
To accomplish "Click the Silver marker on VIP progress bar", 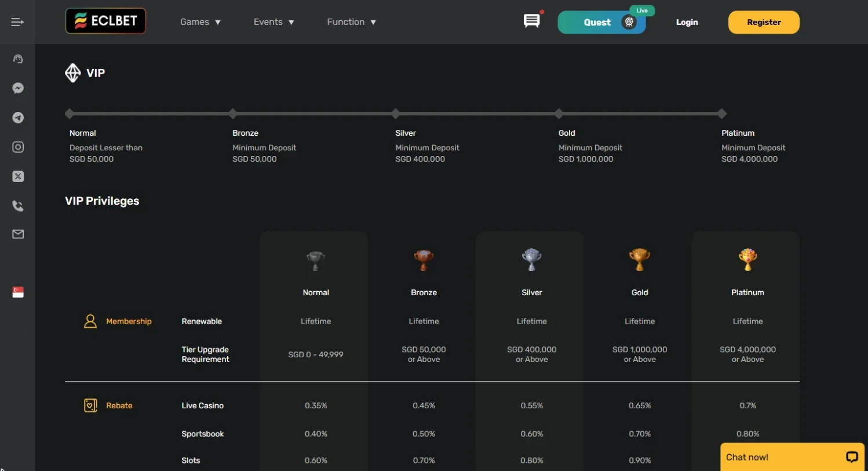I will pos(396,113).
